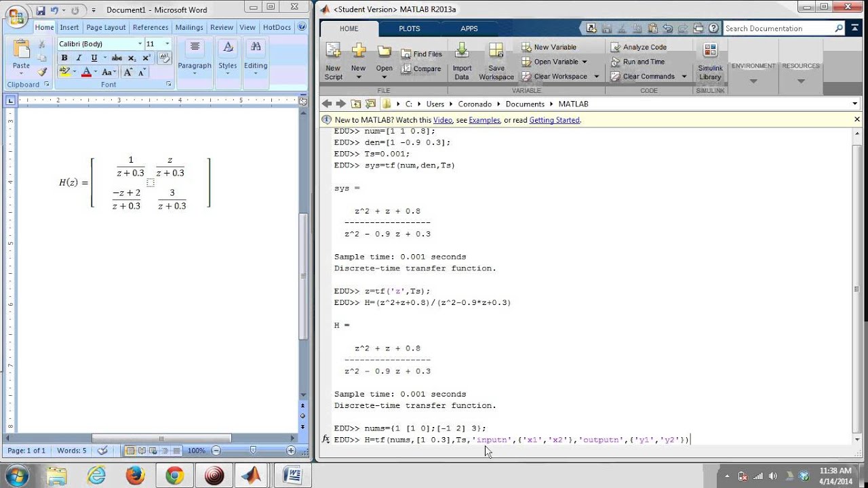
Task: Open Word's HotDocs tab
Action: tap(277, 28)
